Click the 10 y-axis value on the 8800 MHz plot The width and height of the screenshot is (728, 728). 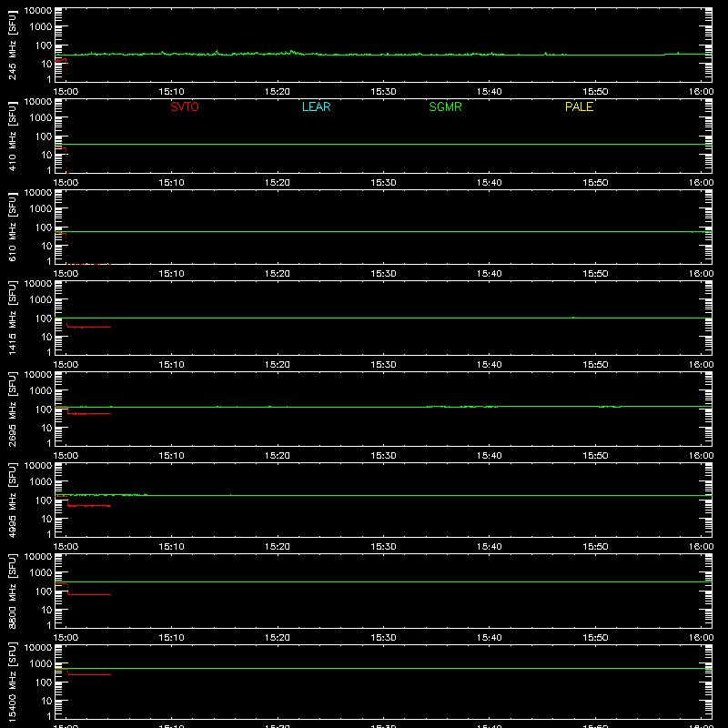(46, 610)
